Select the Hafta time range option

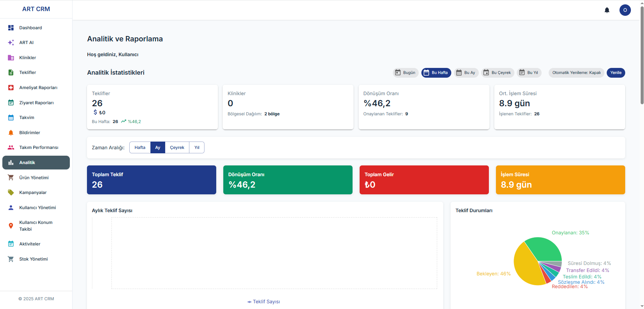tap(140, 148)
